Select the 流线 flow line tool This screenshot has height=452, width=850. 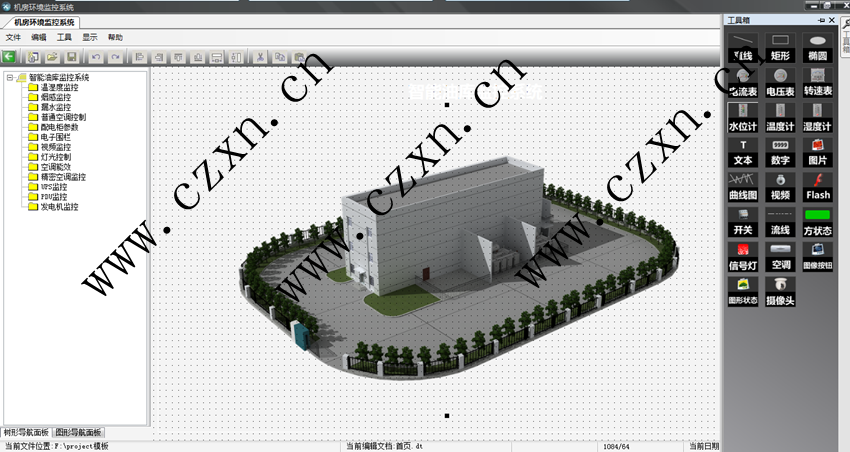pyautogui.click(x=780, y=222)
